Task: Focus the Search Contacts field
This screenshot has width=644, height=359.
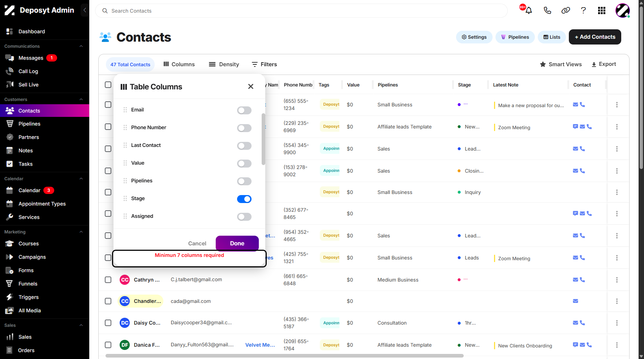Action: point(301,11)
